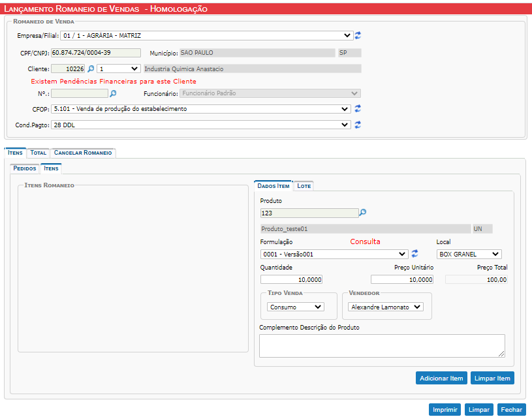
Task: Click the Fechar button
Action: click(x=512, y=409)
